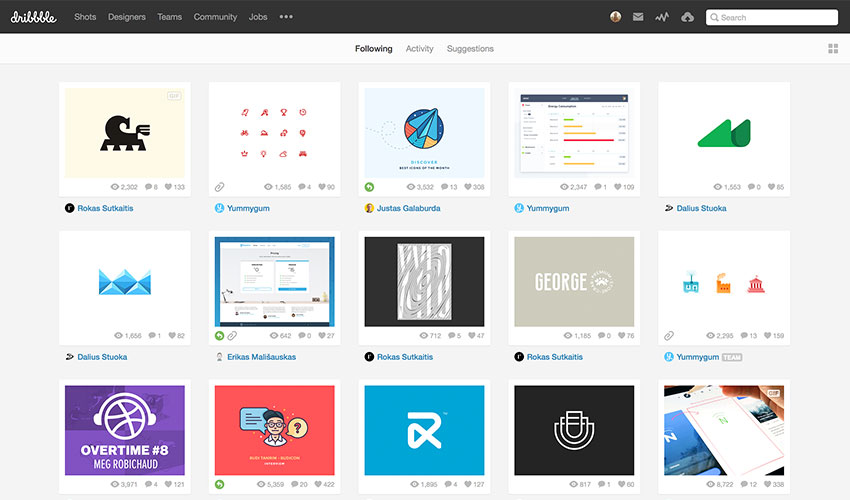This screenshot has height=500, width=850.
Task: Open the blue geometric crown shot
Action: coord(125,281)
